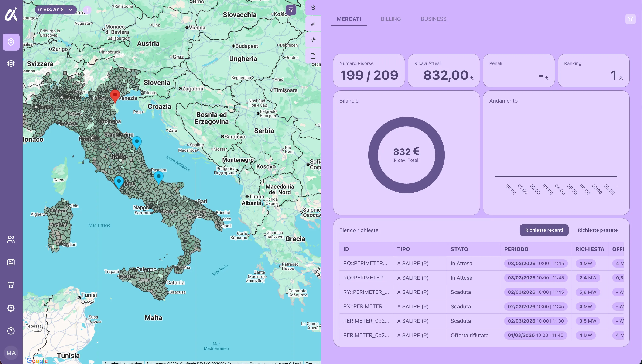Expand the 02/03/2026 date dropdown
642x364 pixels.
[56, 10]
